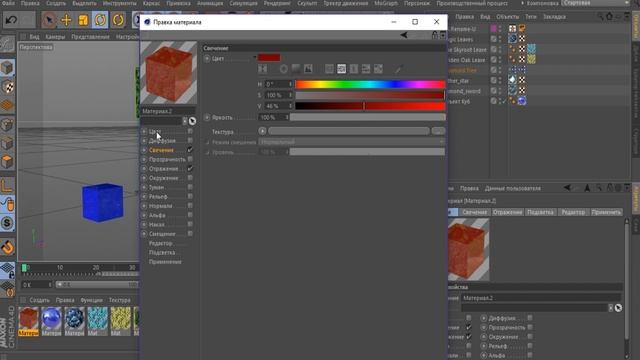The width and height of the screenshot is (640, 360).
Task: Enable the Прозрачность channel checkbox
Action: [x=190, y=159]
